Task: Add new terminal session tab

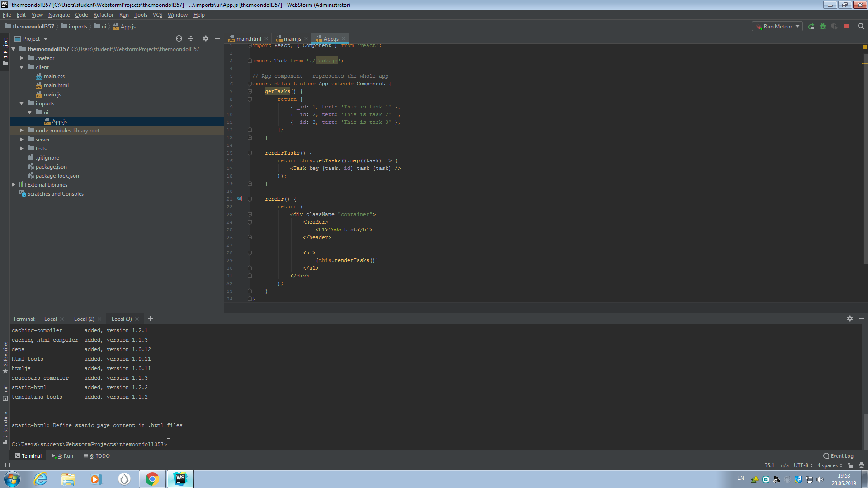Action: point(151,319)
